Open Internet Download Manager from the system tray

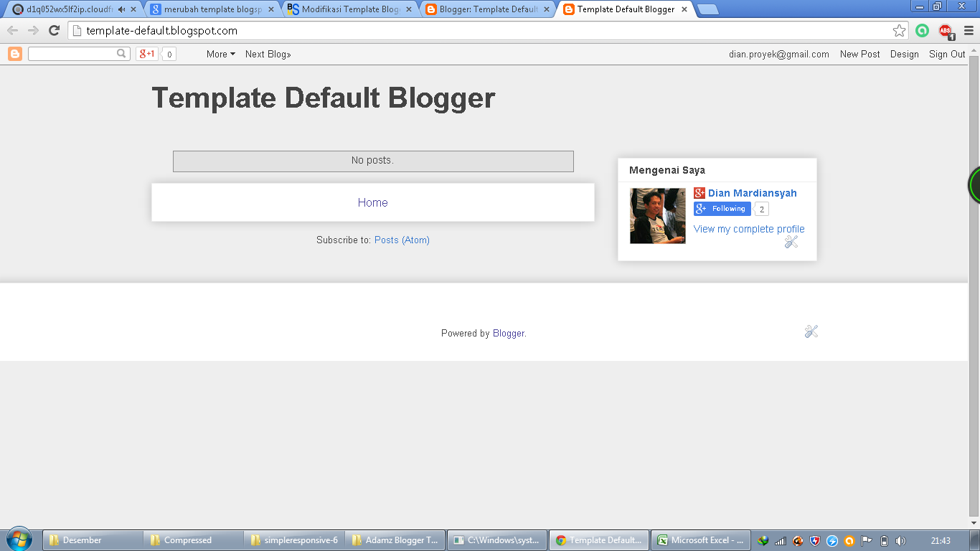coord(763,540)
